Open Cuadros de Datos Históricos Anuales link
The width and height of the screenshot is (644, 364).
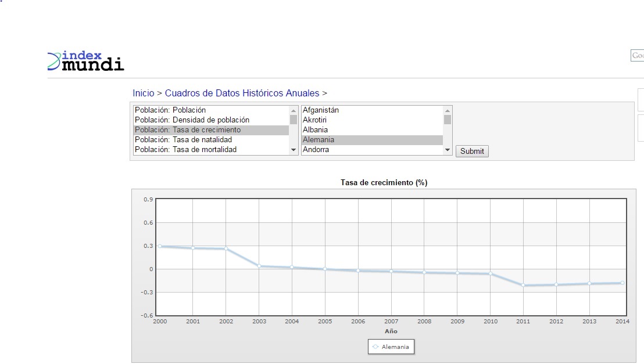tap(242, 93)
